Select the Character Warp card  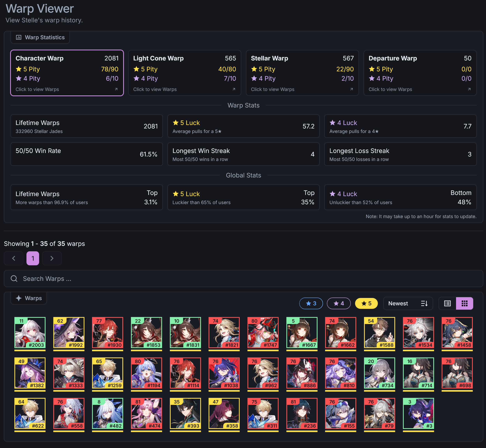point(67,73)
